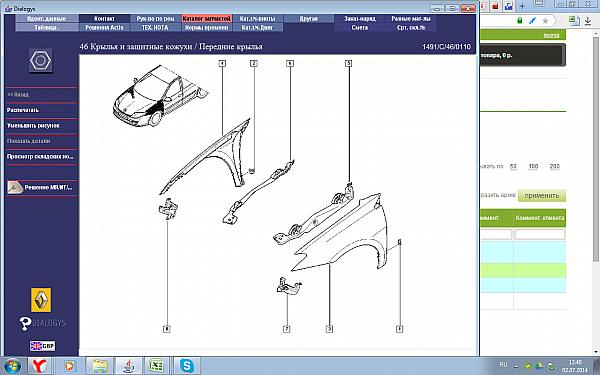The height and width of the screenshot is (375, 600).
Task: Switch to Рук-во по рем tab
Action: (x=155, y=18)
